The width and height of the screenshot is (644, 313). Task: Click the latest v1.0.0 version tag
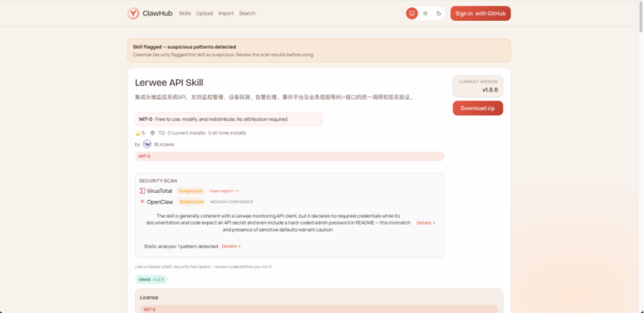point(151,279)
